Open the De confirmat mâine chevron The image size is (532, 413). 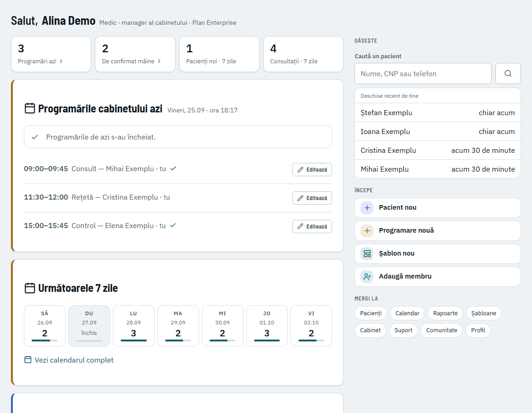(159, 61)
